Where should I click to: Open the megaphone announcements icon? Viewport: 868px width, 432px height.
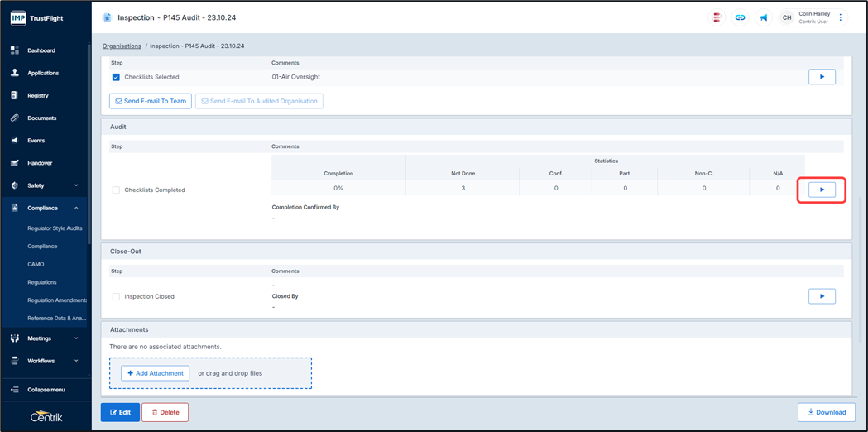(763, 17)
